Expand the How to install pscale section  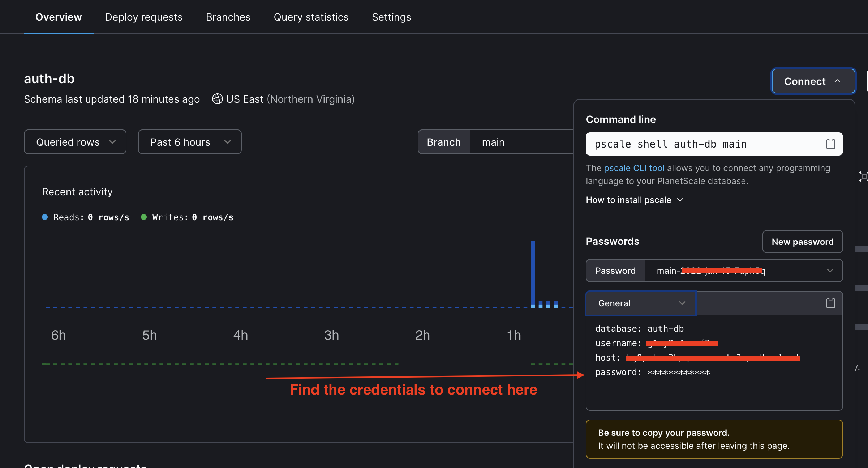[x=634, y=200]
